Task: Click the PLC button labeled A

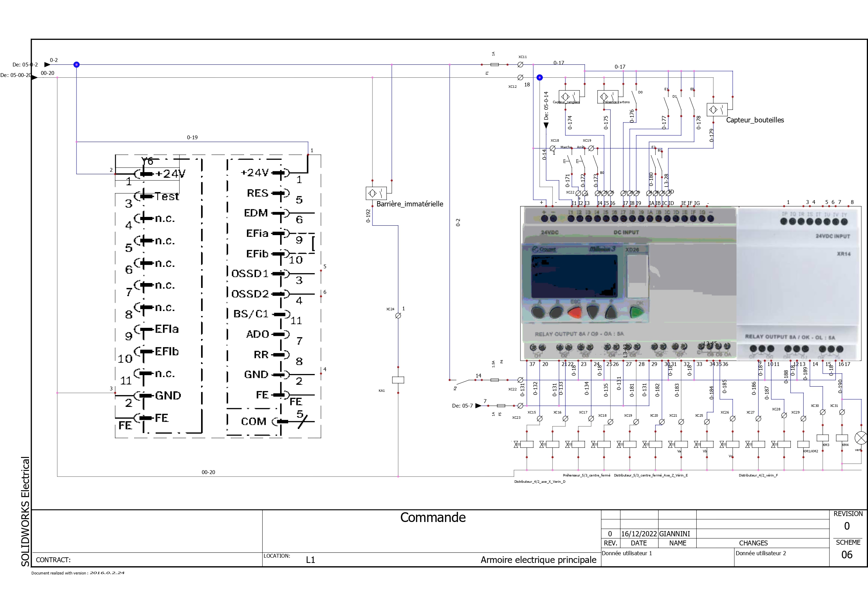Action: coord(538,312)
